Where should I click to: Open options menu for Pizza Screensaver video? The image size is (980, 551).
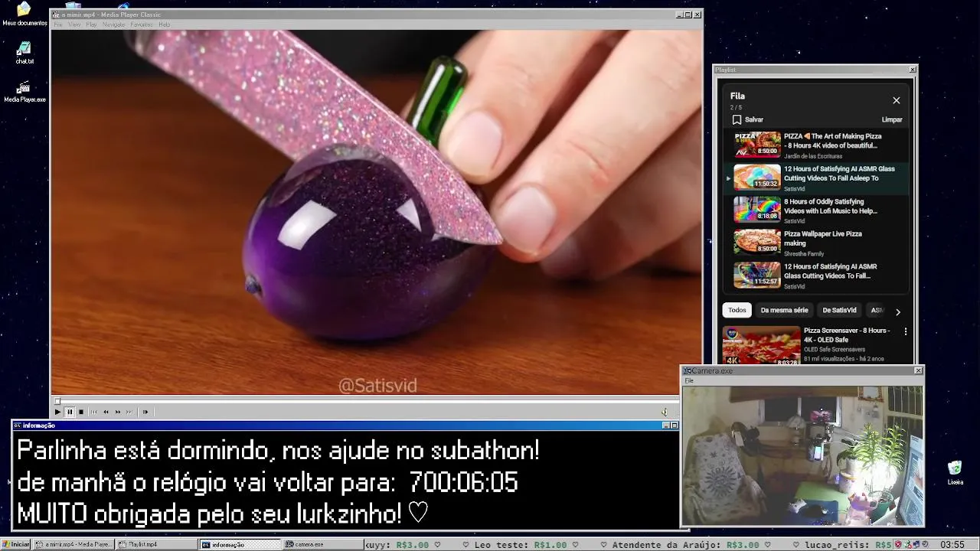[906, 331]
